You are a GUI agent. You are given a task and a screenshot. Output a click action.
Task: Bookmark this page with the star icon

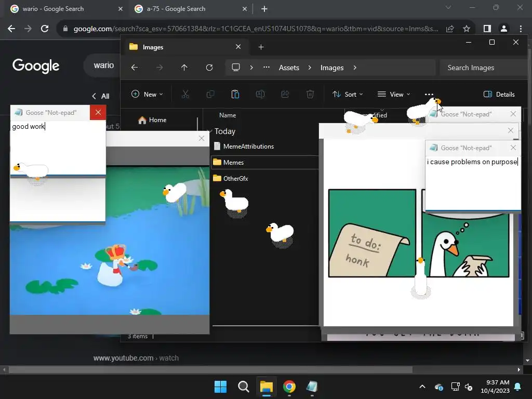click(467, 29)
